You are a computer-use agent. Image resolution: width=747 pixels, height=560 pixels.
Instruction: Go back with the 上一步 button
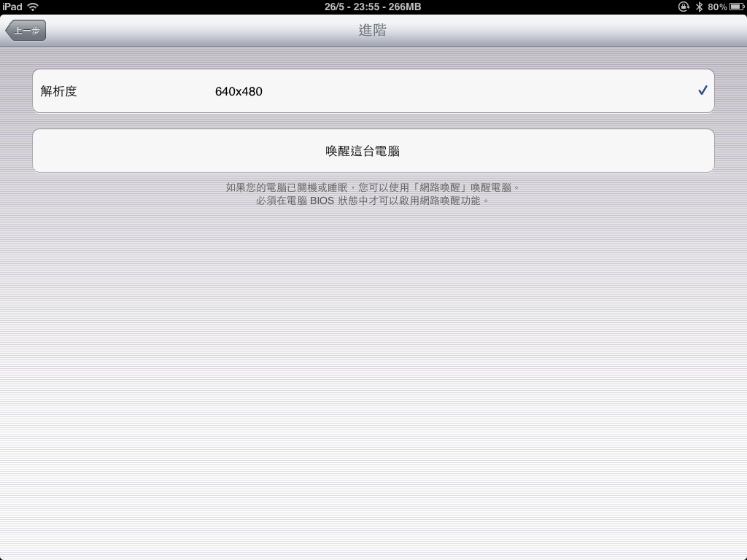[26, 31]
